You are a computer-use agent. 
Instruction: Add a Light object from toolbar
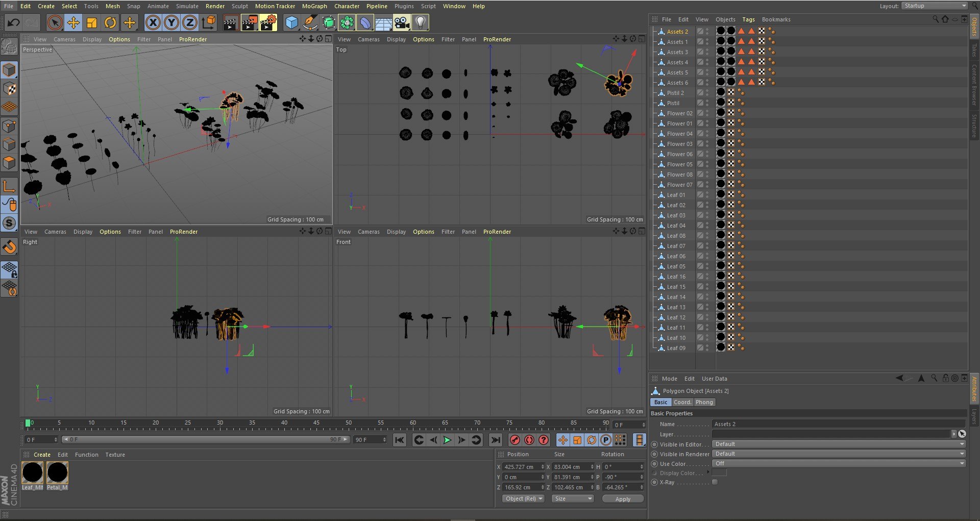point(420,22)
